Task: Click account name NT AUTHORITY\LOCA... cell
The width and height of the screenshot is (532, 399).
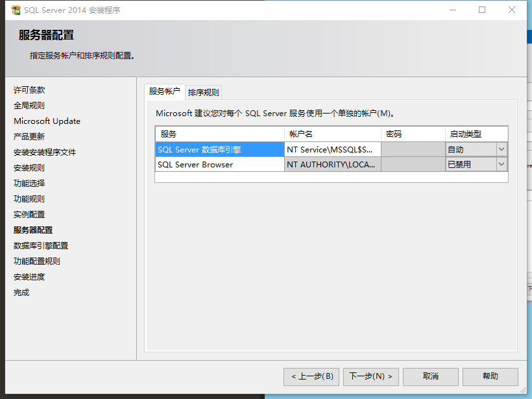Action: 332,165
